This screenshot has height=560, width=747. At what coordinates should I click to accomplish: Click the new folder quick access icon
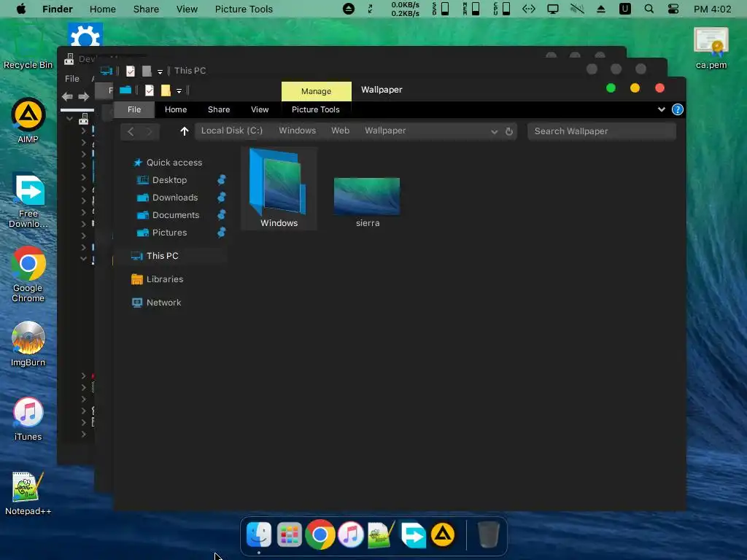tap(166, 90)
